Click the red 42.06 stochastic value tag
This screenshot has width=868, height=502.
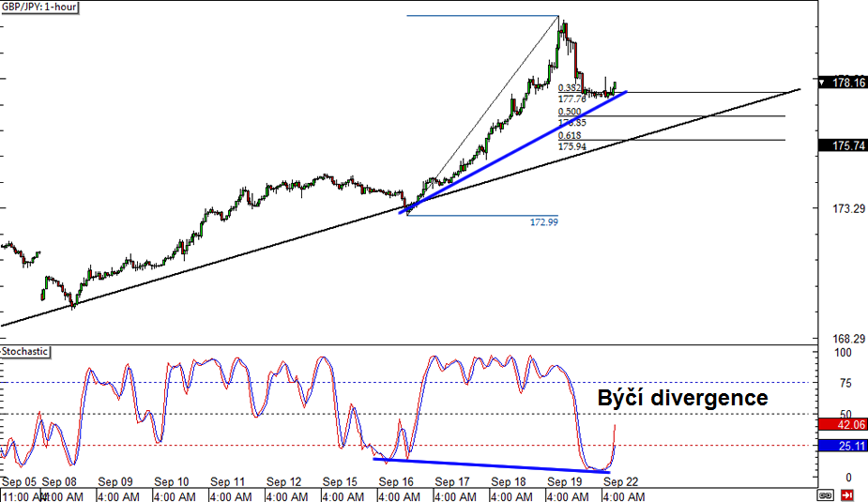pos(843,424)
